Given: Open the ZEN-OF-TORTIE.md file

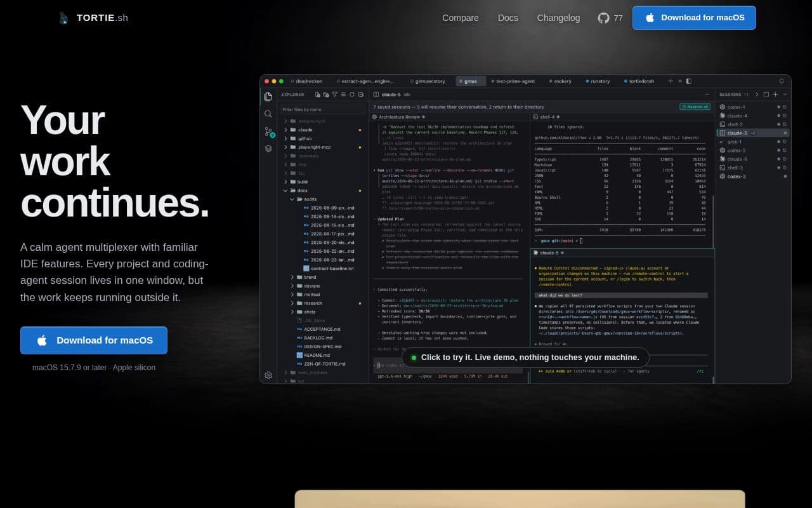Looking at the screenshot, I should [x=322, y=364].
